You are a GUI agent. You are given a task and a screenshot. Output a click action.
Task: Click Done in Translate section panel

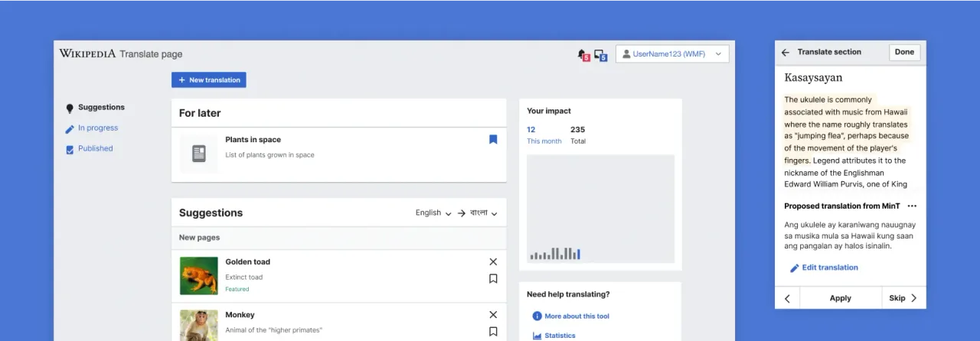point(904,52)
